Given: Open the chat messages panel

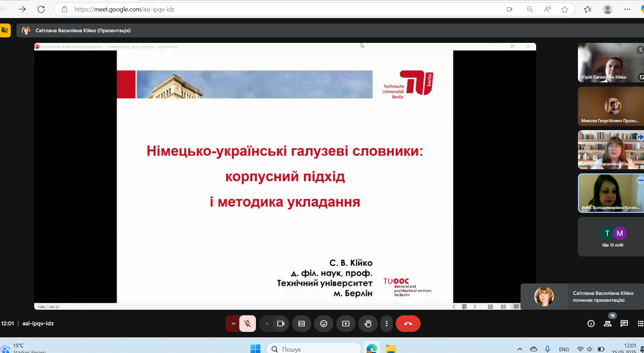Looking at the screenshot, I should 624,324.
